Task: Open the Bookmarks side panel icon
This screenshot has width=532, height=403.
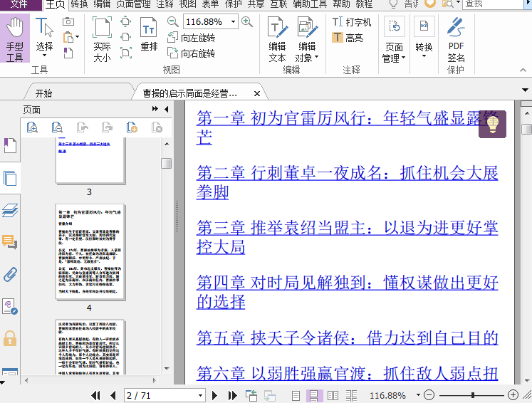Action: (10, 145)
